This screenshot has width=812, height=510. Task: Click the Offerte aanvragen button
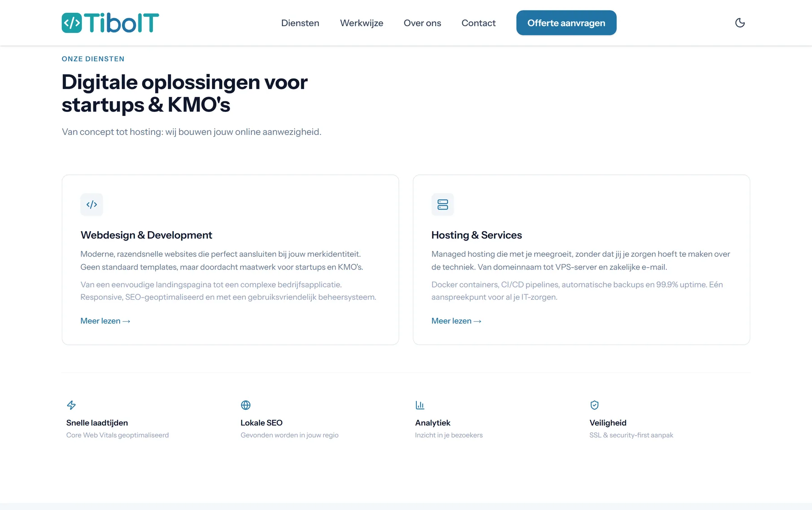pos(566,23)
